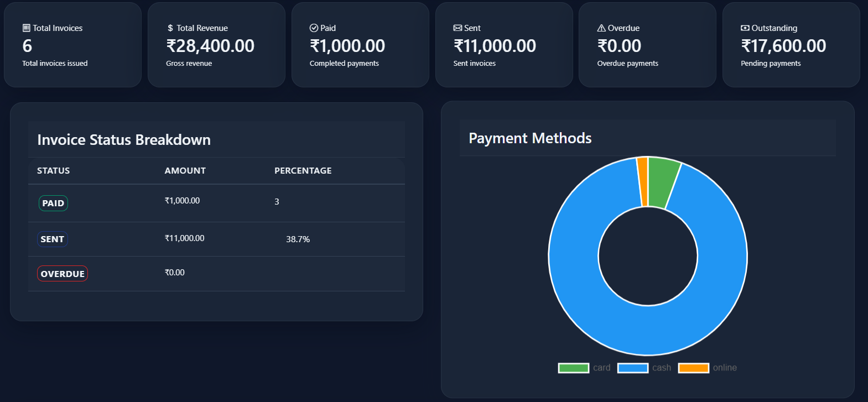
Task: Click the percentage value 3 in PAID row
Action: point(277,202)
